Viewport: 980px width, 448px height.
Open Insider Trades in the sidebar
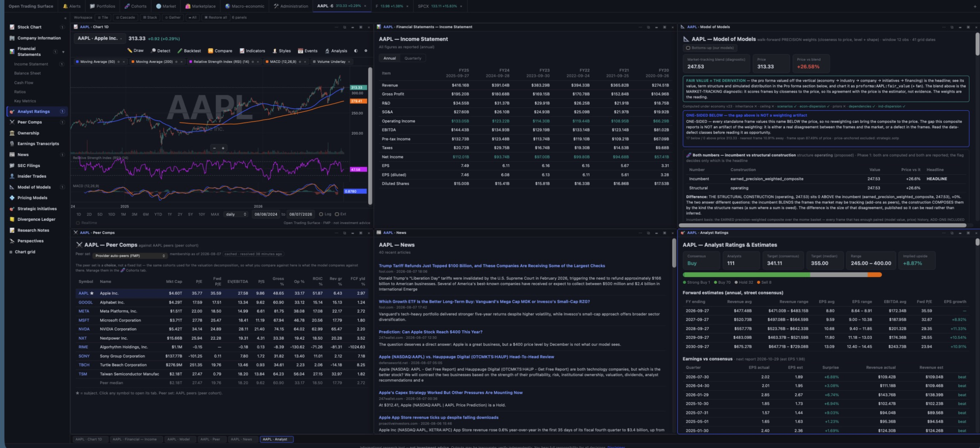(x=32, y=176)
